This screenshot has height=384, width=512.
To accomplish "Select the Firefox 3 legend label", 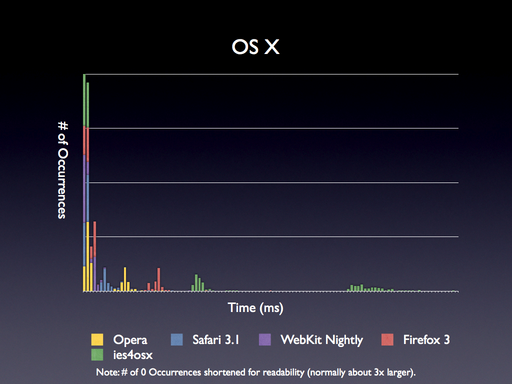I will tap(426, 340).
